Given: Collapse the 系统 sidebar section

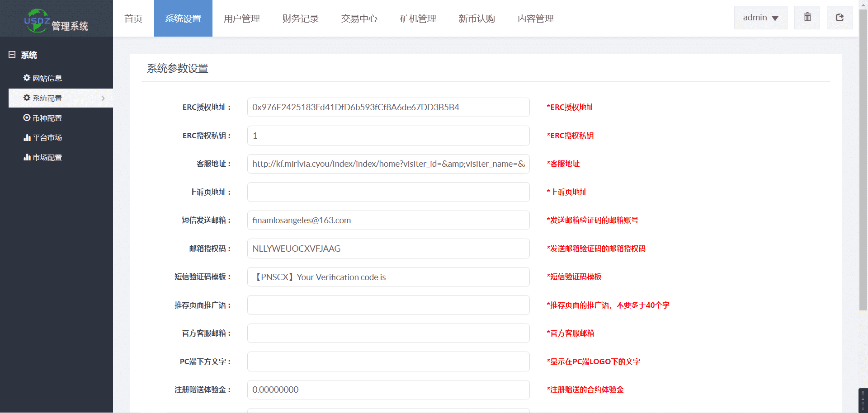Looking at the screenshot, I should [12, 55].
